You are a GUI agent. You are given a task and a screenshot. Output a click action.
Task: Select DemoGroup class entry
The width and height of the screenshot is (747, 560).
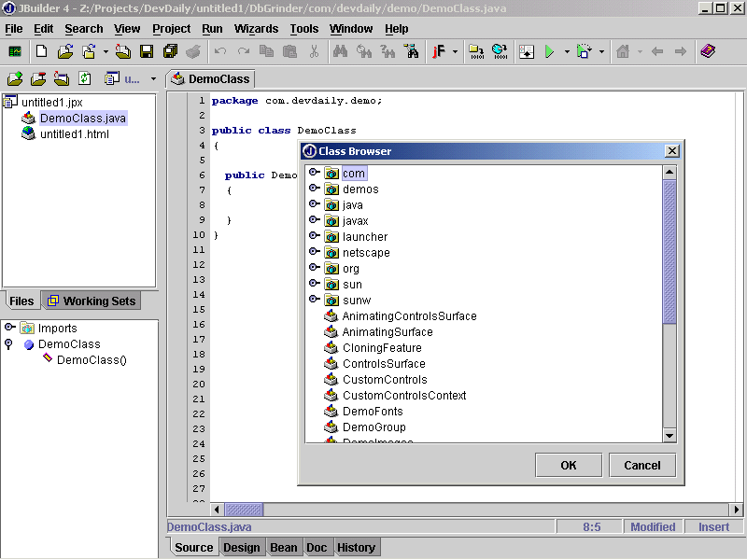click(x=374, y=427)
